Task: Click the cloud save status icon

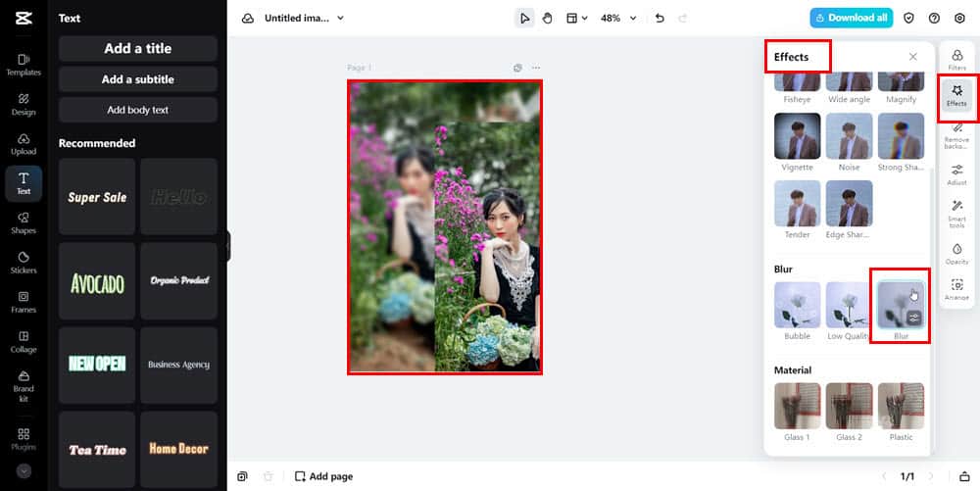Action: [248, 18]
